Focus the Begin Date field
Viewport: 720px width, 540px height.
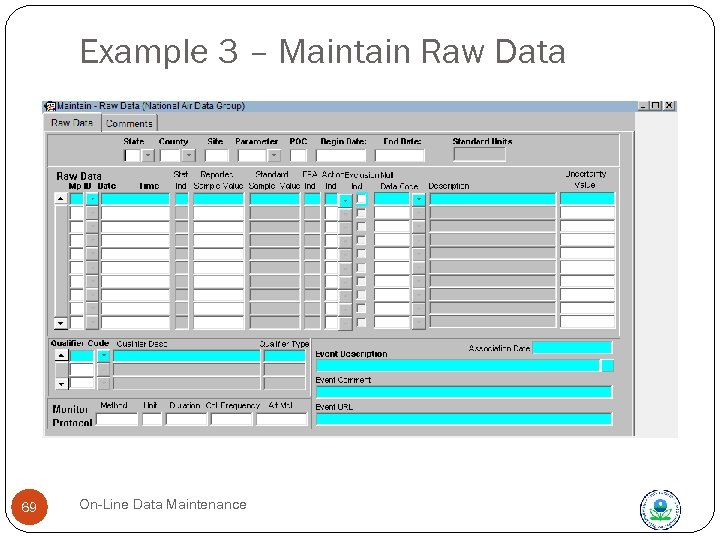(341, 156)
